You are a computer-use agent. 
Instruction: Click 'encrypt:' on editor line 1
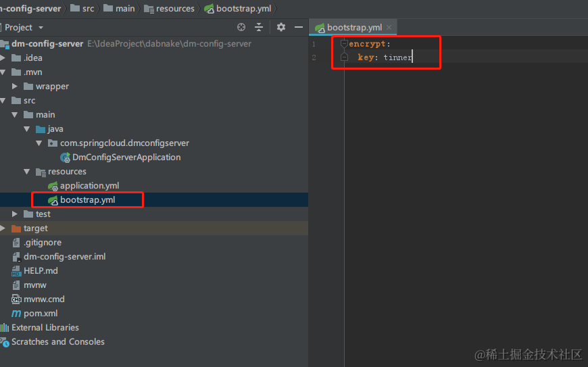click(370, 44)
